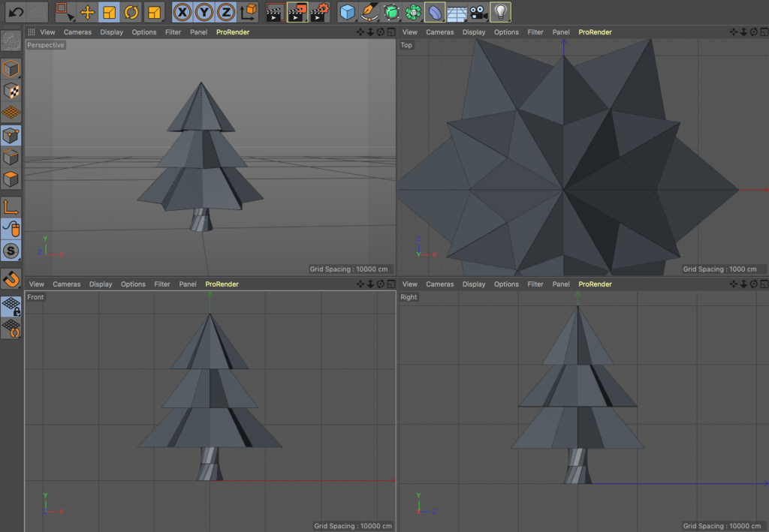Click the Top viewport zoom-camera icon
This screenshot has width=769, height=532.
pyautogui.click(x=743, y=32)
